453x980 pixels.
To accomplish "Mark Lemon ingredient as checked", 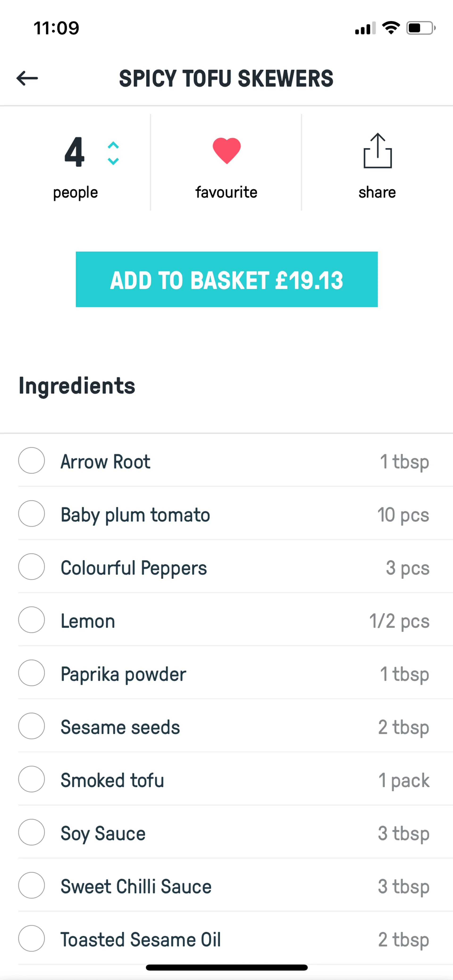I will tap(32, 620).
